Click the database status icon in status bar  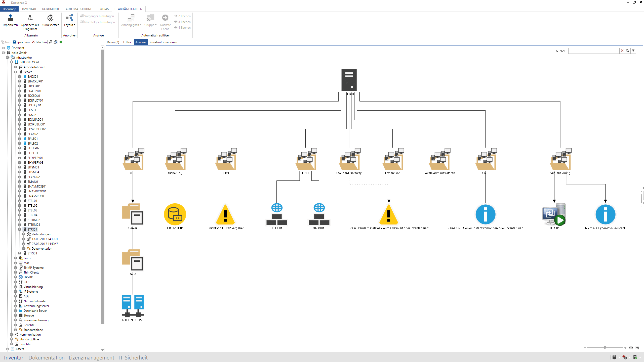coord(614,357)
